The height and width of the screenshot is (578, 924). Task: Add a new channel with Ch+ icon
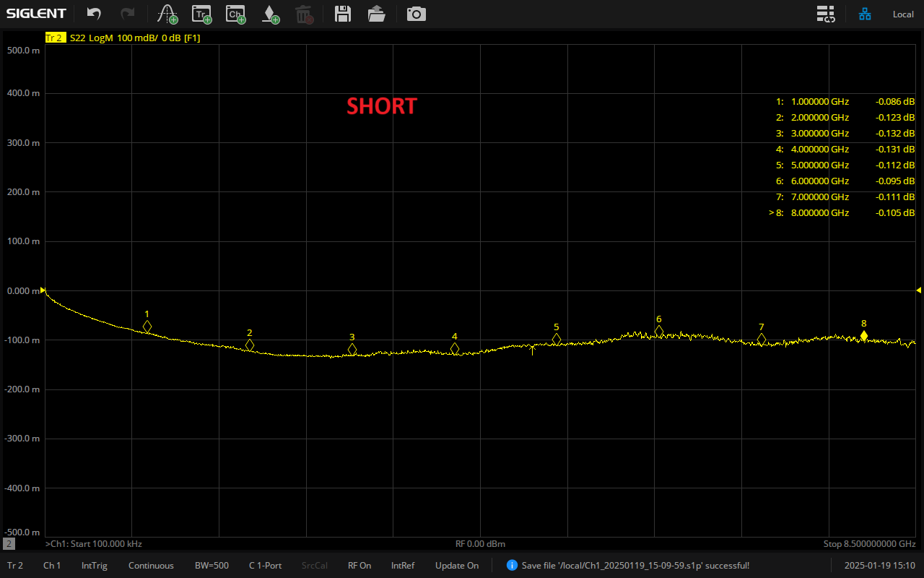[235, 14]
